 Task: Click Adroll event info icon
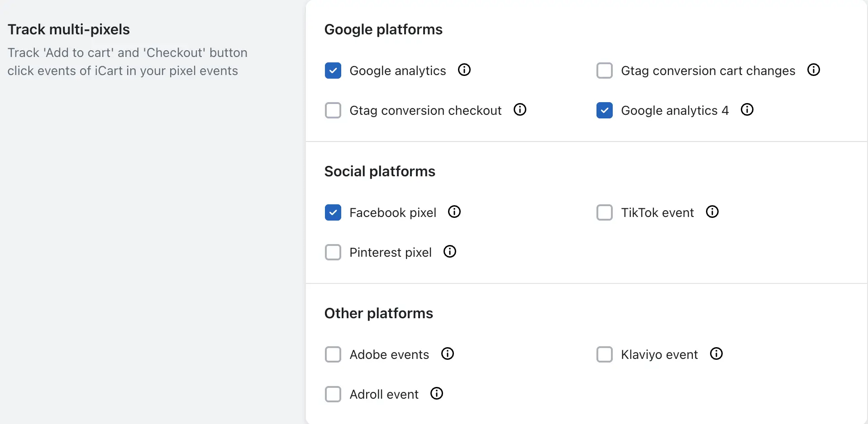point(437,394)
